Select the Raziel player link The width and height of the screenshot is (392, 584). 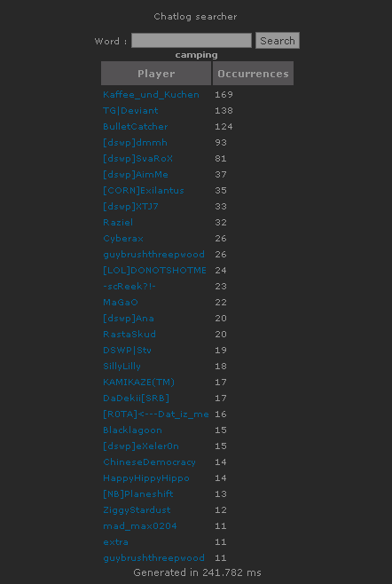(118, 223)
